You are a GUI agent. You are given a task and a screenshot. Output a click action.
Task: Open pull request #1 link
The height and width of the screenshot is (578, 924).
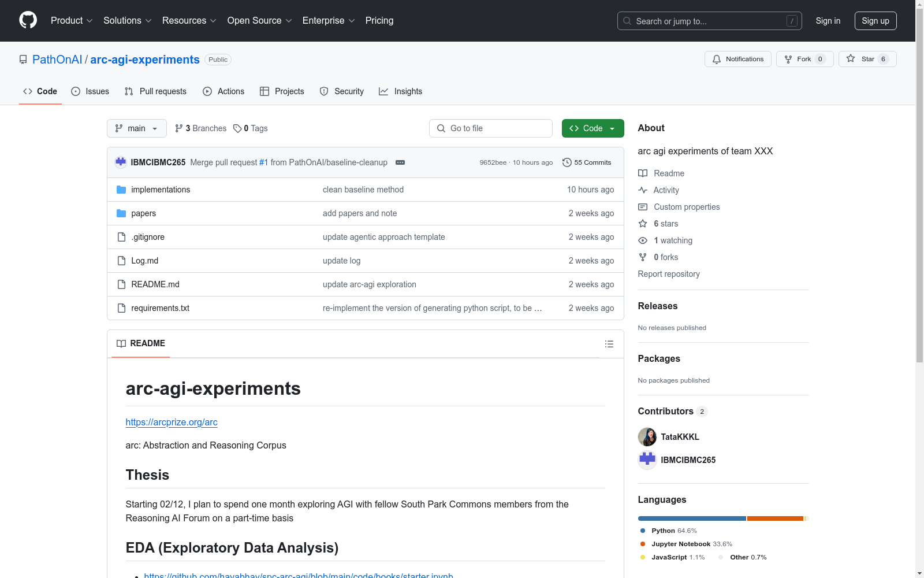click(263, 162)
